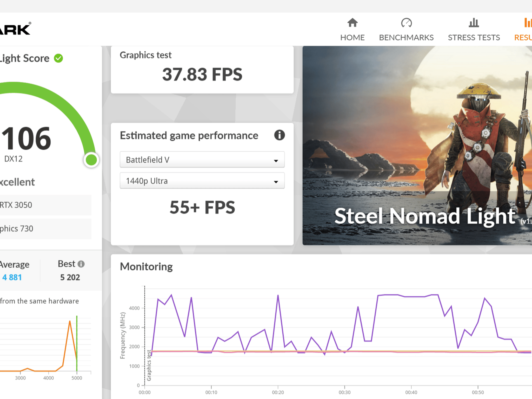
Task: Click the Best score 5 202
Action: (x=70, y=277)
